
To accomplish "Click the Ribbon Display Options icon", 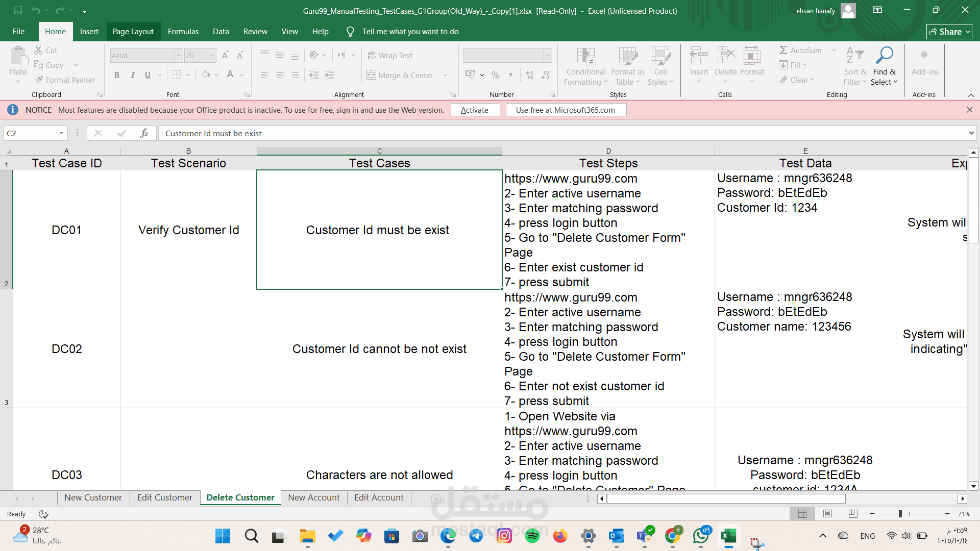I will pyautogui.click(x=877, y=10).
